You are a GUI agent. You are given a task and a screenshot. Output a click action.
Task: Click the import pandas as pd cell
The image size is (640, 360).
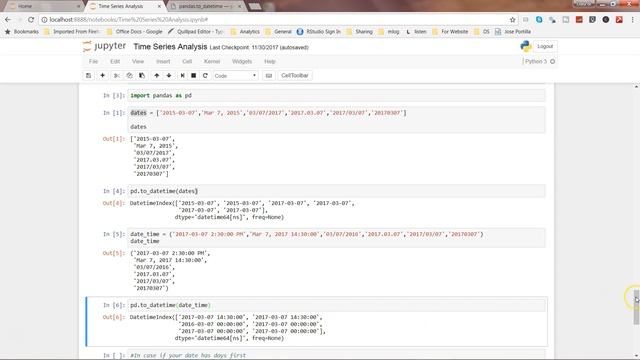click(336, 96)
